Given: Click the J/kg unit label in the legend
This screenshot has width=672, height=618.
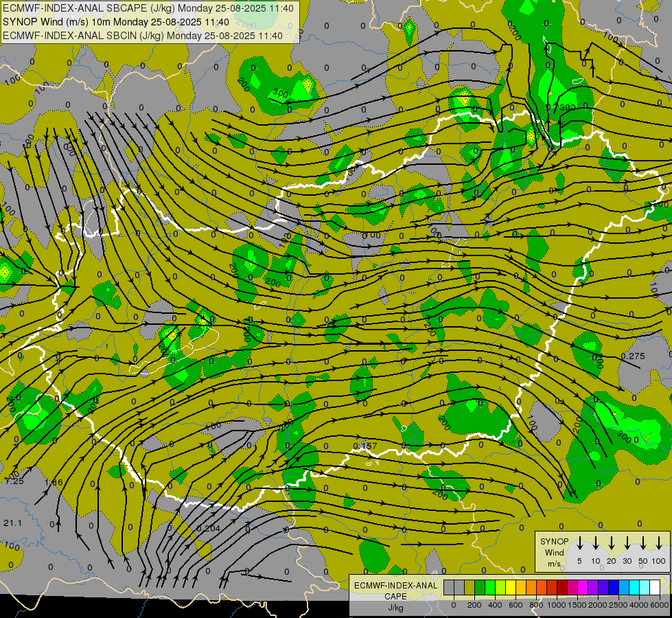Looking at the screenshot, I should (395, 608).
